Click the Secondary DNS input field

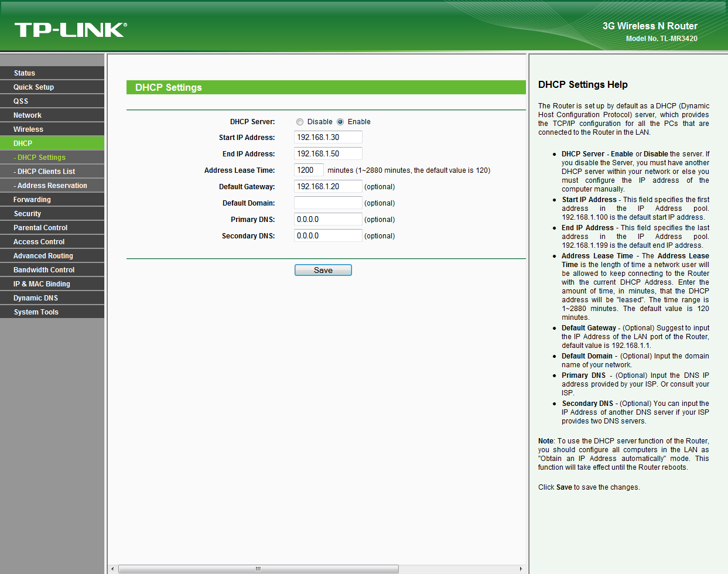pos(328,235)
